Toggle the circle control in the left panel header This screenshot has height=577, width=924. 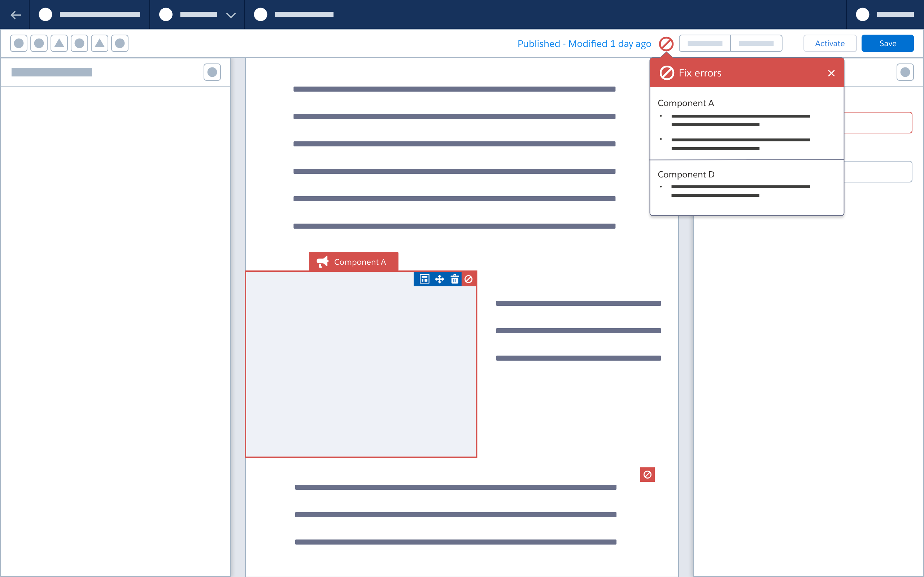coord(212,72)
